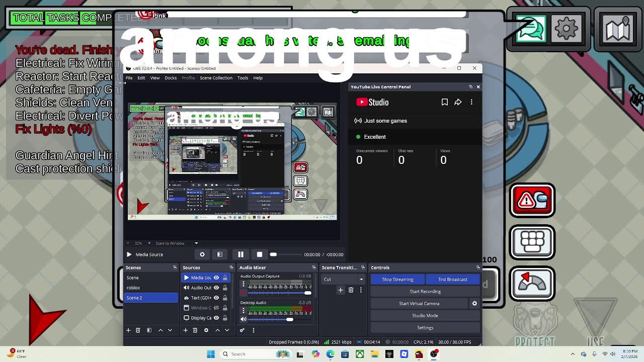The width and height of the screenshot is (644, 362).
Task: Open YouTube Studio three-dot options menu
Action: tap(471, 102)
